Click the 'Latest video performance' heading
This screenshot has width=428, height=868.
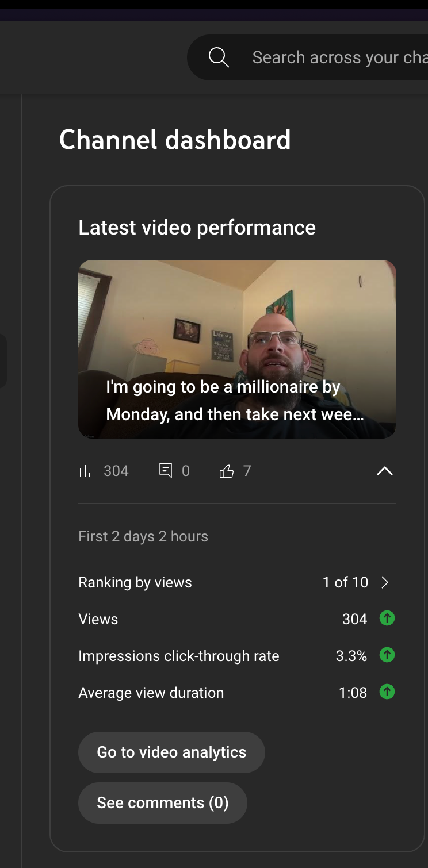click(197, 228)
